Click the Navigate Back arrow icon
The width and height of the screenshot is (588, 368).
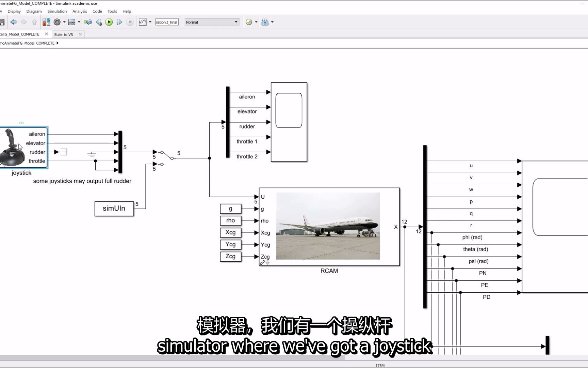(14, 22)
